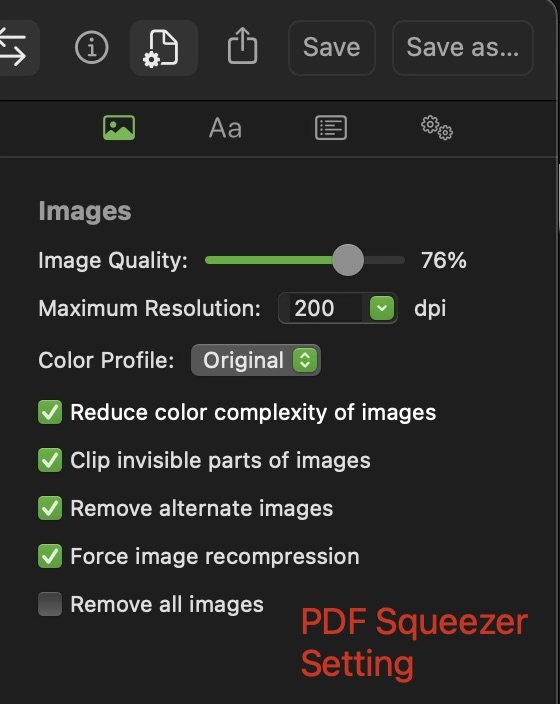Toggle Force image recompression checkbox
Viewport: 560px width, 704px height.
coord(50,556)
